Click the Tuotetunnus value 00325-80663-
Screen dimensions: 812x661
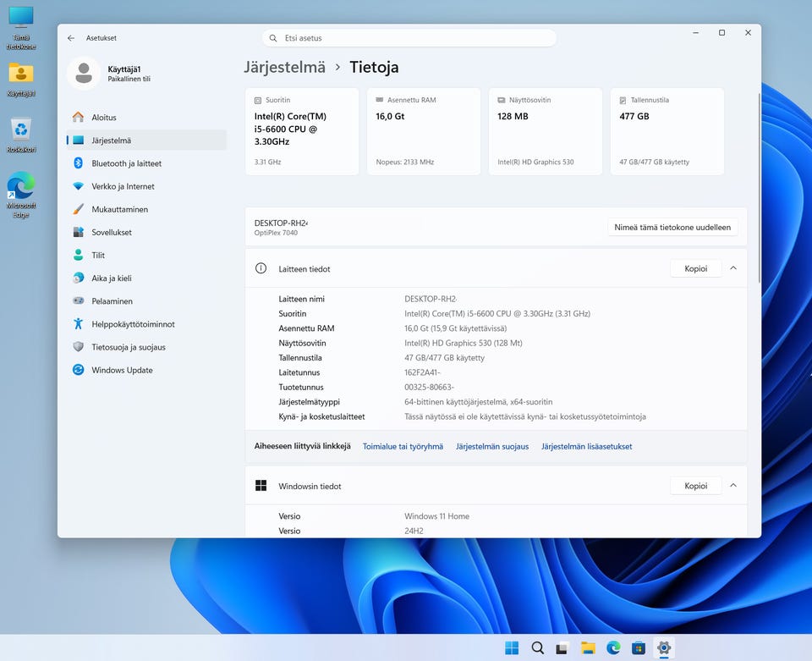click(429, 387)
